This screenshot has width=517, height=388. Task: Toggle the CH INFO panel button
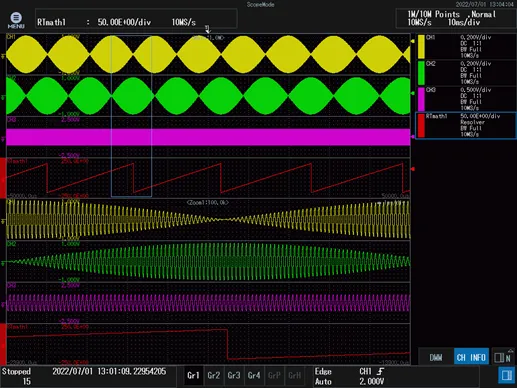click(471, 357)
